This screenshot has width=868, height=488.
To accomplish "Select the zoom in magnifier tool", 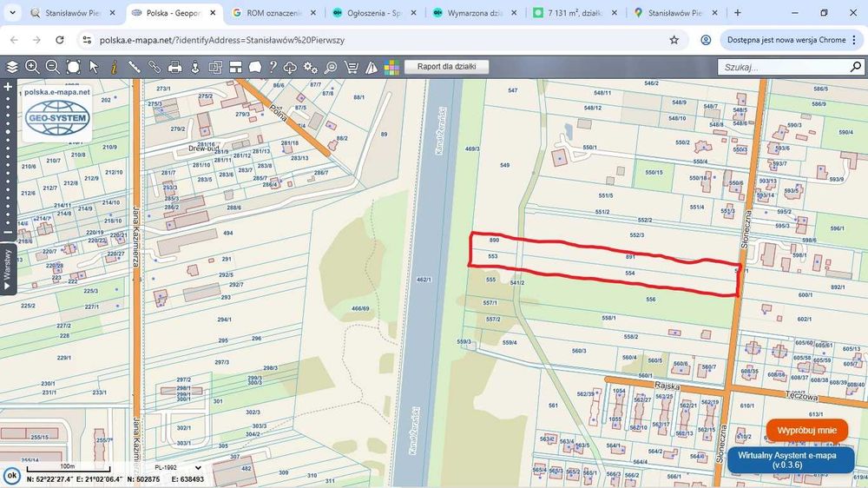I will coord(32,67).
